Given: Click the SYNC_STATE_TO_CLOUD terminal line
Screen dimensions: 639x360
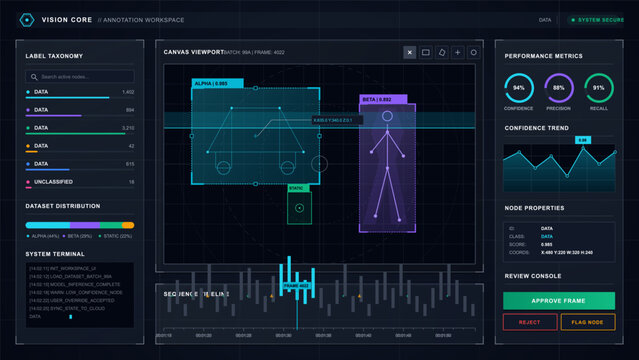Looking at the screenshot, I should (x=67, y=308).
